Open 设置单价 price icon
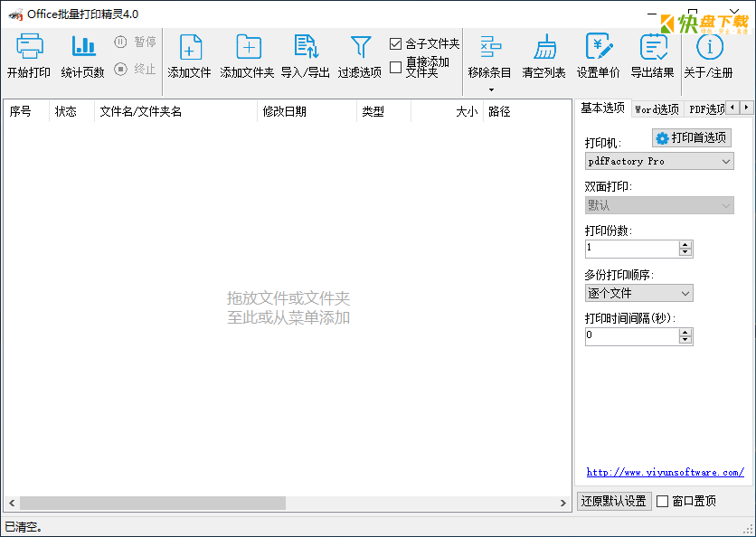 point(599,47)
